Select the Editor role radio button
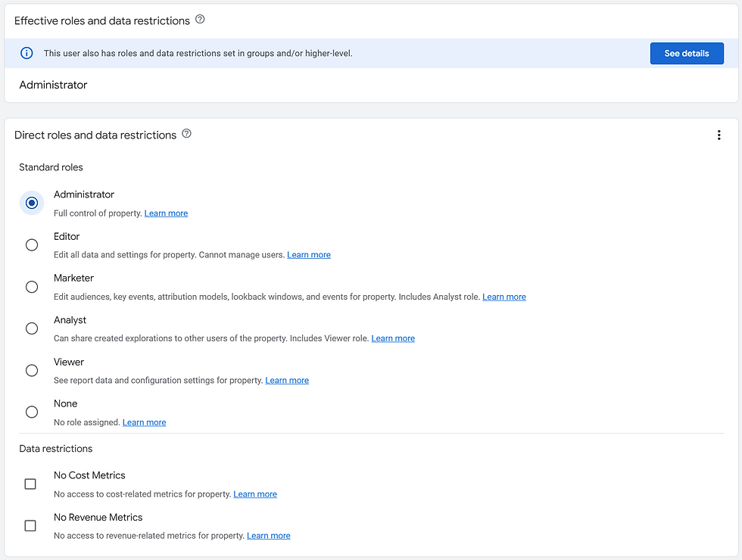 click(32, 245)
